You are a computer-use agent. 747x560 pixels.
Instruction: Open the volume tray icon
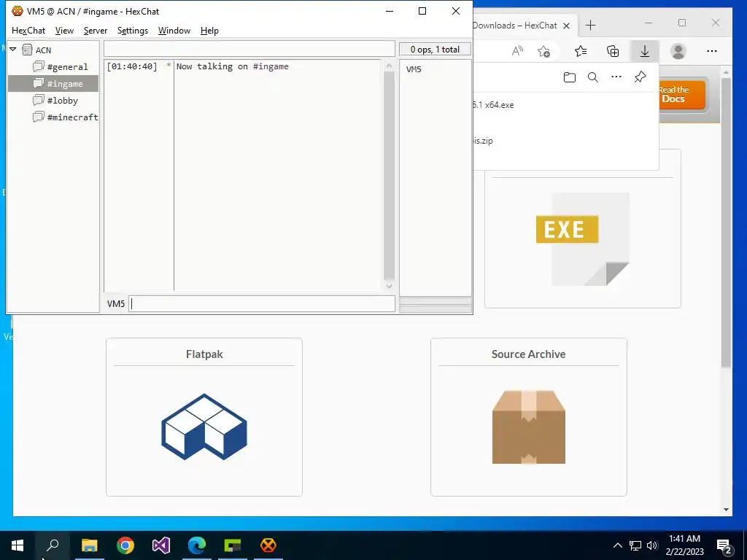coord(652,545)
